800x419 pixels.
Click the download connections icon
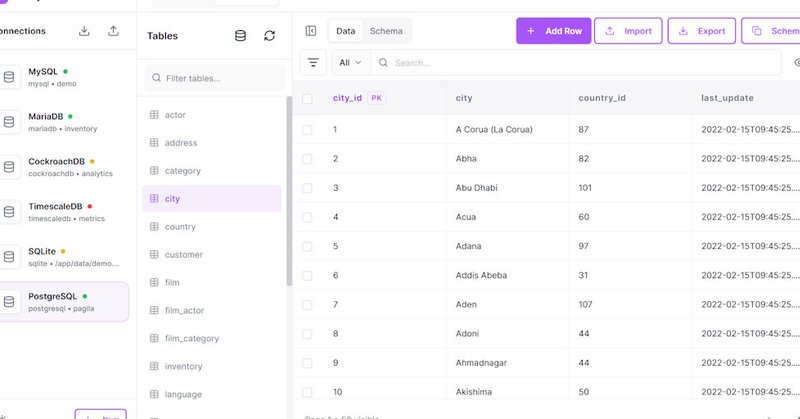coord(84,31)
